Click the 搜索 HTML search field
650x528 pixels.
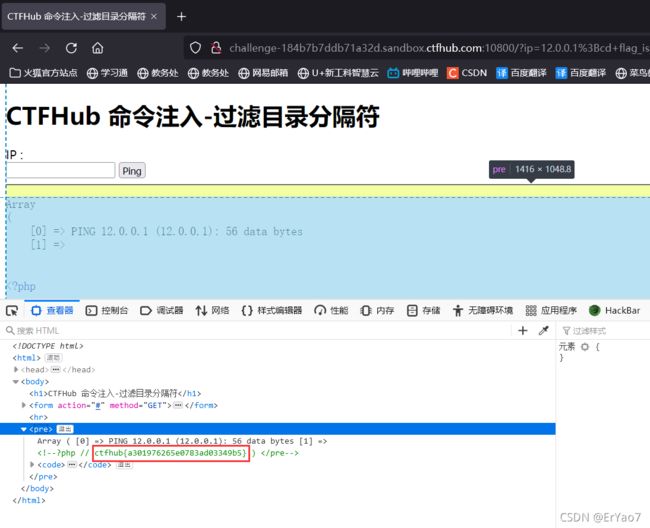257,331
